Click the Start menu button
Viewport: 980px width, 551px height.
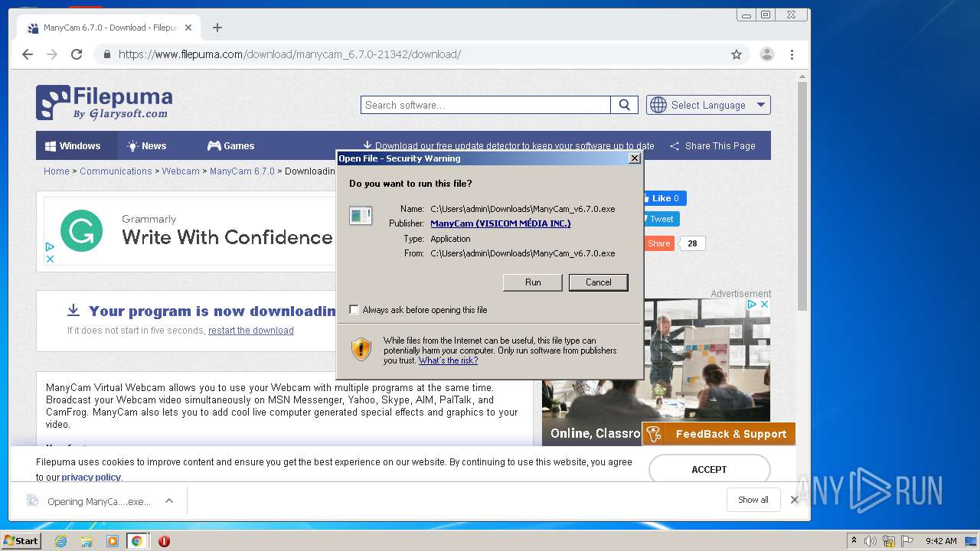click(x=21, y=541)
